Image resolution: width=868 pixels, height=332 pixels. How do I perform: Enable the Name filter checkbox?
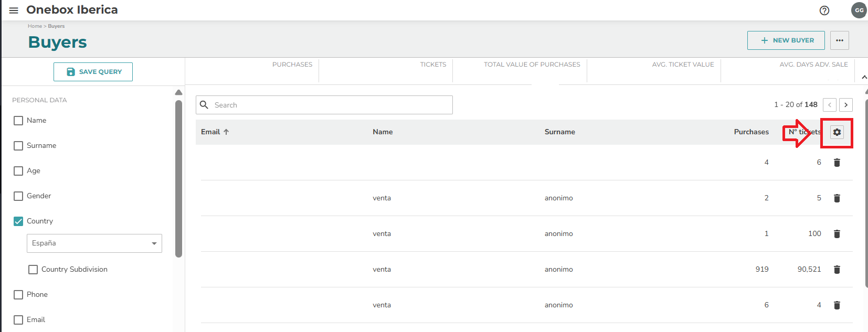point(18,121)
